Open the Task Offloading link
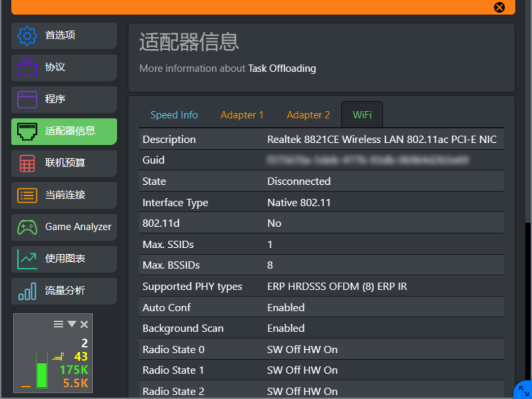The image size is (532, 399). 282,68
